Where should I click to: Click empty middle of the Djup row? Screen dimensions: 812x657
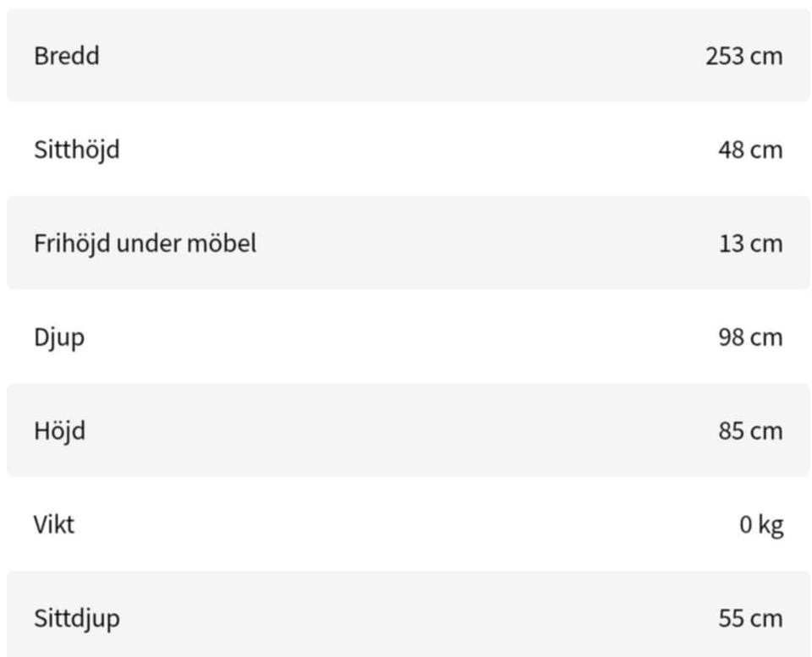pyautogui.click(x=406, y=337)
